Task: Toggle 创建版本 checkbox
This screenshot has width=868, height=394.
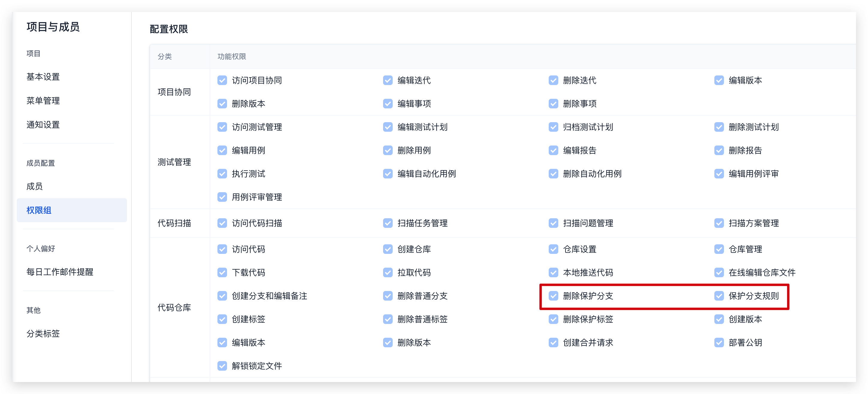Action: pos(719,319)
